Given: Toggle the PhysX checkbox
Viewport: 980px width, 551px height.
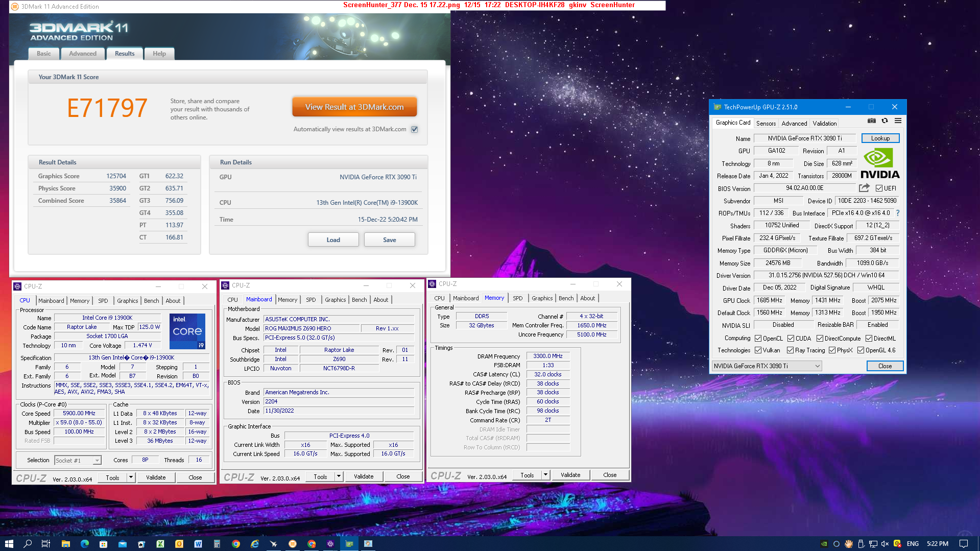Looking at the screenshot, I should click(x=832, y=350).
